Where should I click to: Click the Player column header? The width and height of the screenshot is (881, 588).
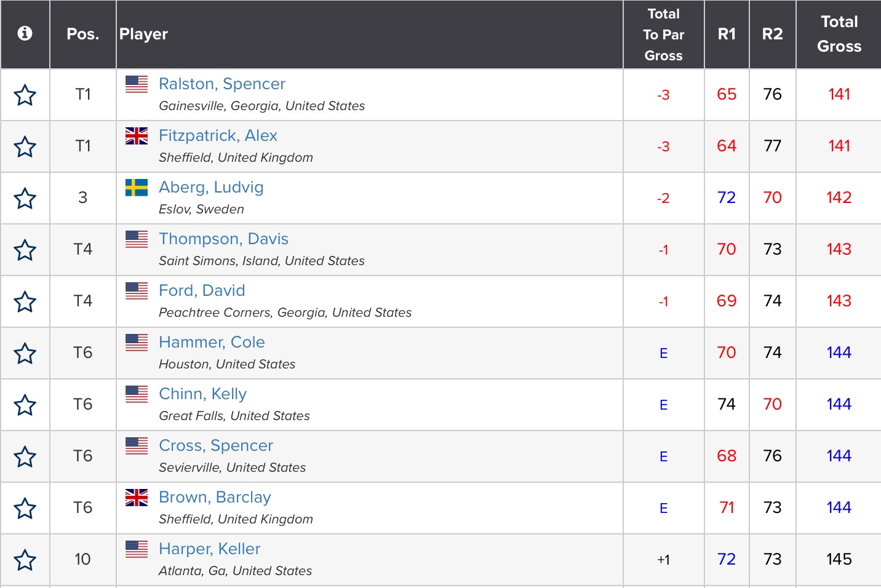pos(143,34)
